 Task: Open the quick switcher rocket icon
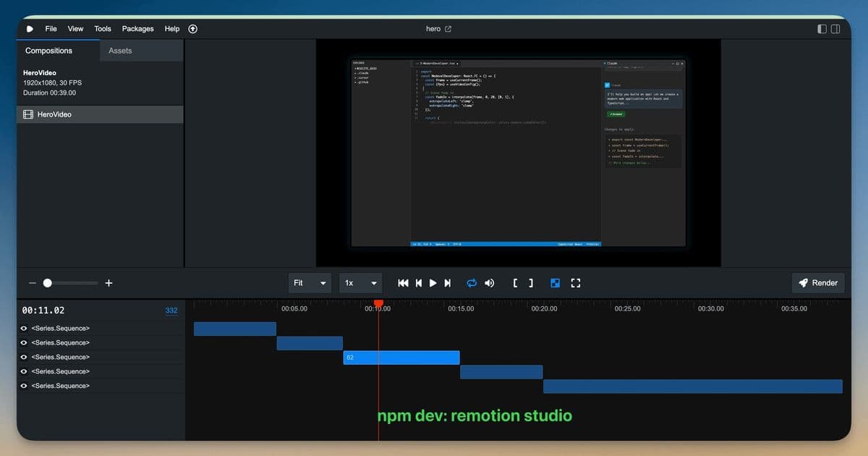[x=192, y=29]
